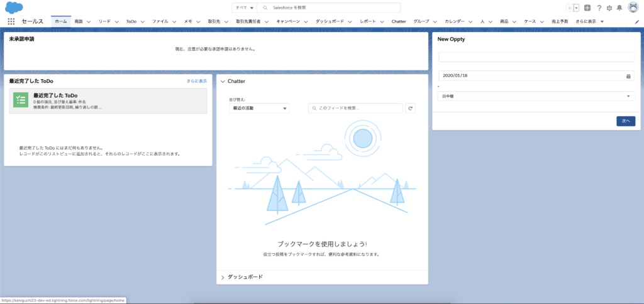Screen dimensions: 644x304
Task: Open the 最近の活動 sort dropdown
Action: coord(259,108)
